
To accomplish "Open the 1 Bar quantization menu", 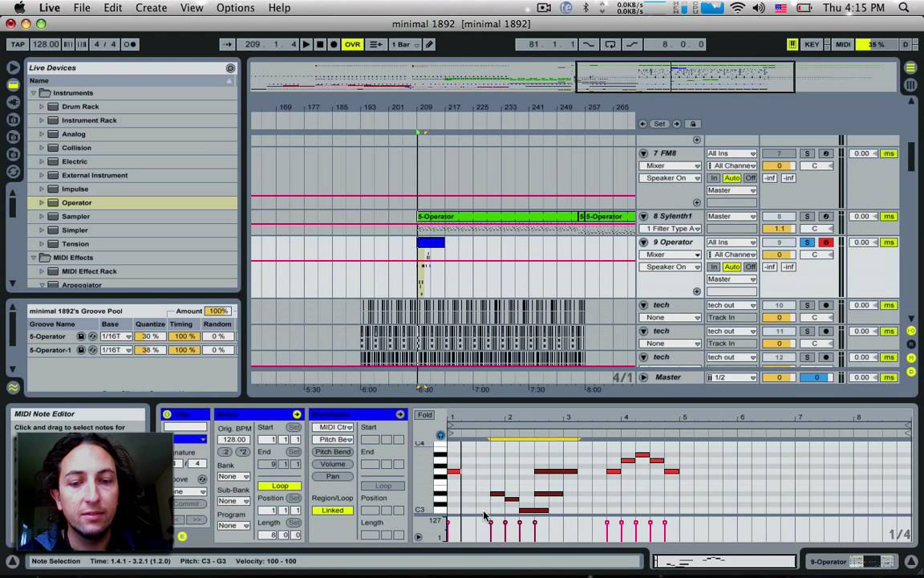I will (x=405, y=44).
